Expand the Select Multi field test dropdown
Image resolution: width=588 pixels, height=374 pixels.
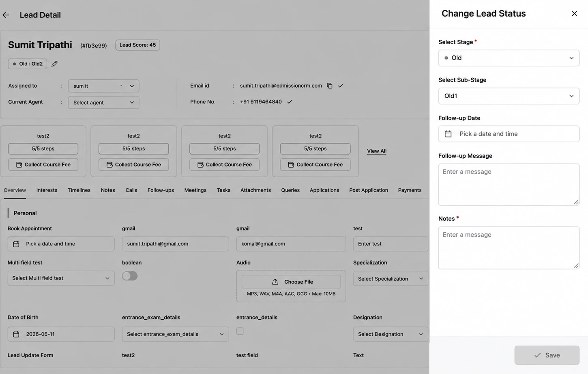(61, 278)
